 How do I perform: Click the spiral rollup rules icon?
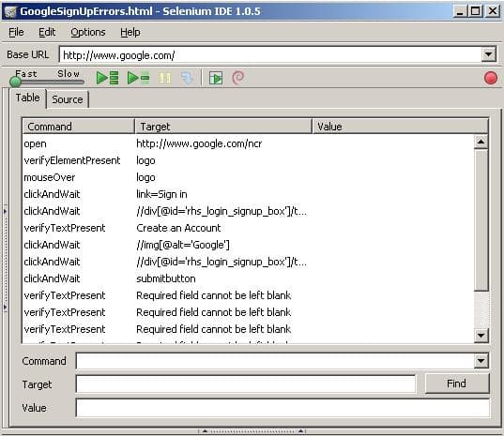pyautogui.click(x=238, y=78)
